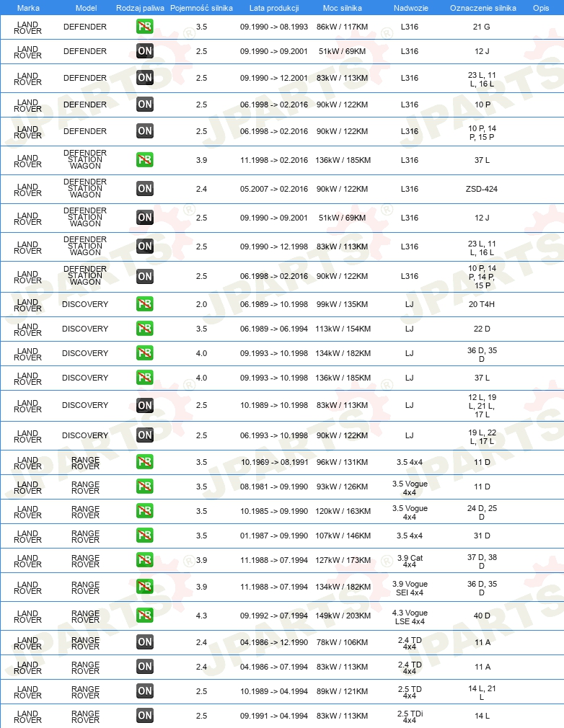564x728 pixels.
Task: Click the engine code '22 D'
Action: pyautogui.click(x=481, y=329)
